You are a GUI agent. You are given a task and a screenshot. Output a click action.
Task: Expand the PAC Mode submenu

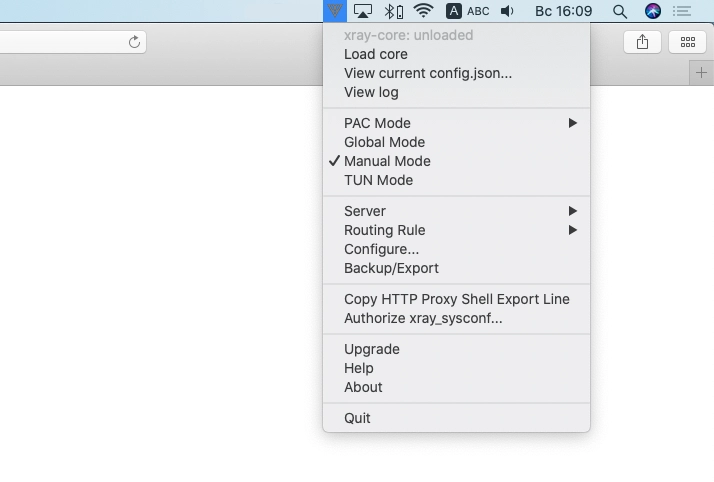[456, 123]
